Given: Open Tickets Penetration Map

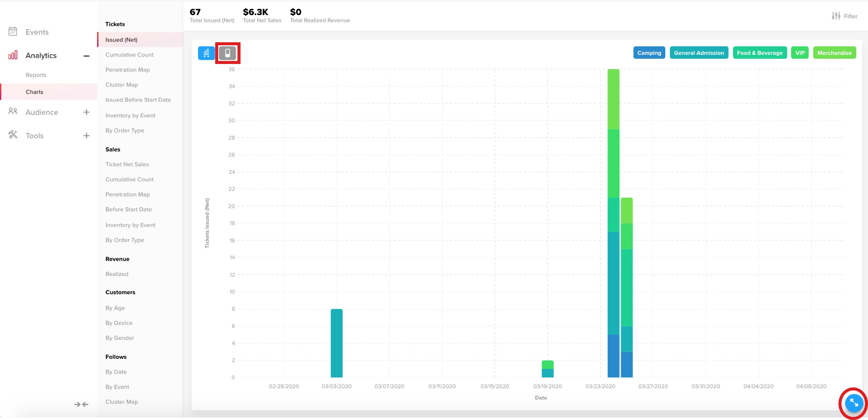Looking at the screenshot, I should pos(127,70).
